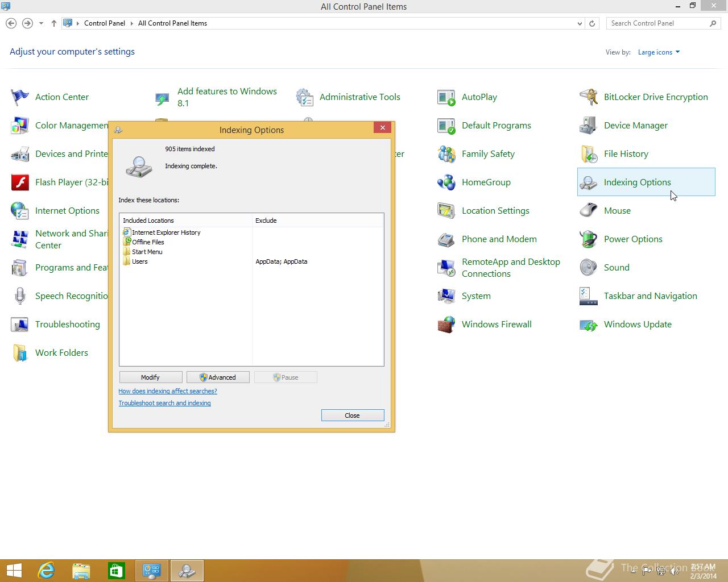Open the Color Management icon
The height and width of the screenshot is (582, 728).
[20, 126]
